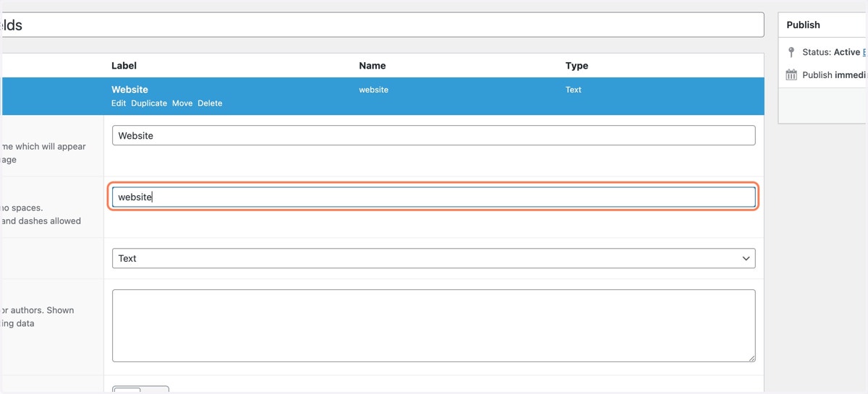Click the Type column header
The width and height of the screenshot is (868, 394).
tap(576, 66)
